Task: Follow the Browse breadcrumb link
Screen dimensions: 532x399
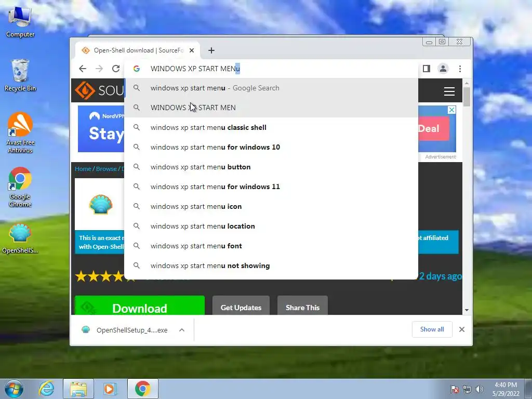Action: tap(106, 169)
